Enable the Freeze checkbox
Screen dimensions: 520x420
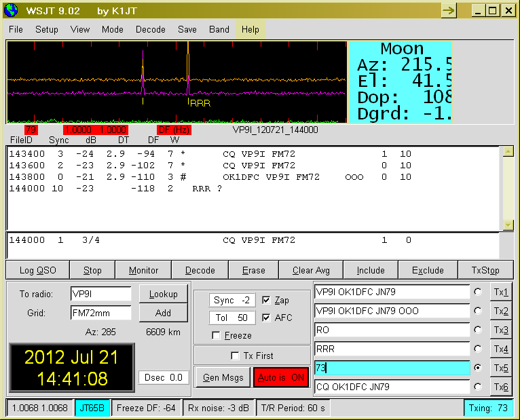(216, 335)
